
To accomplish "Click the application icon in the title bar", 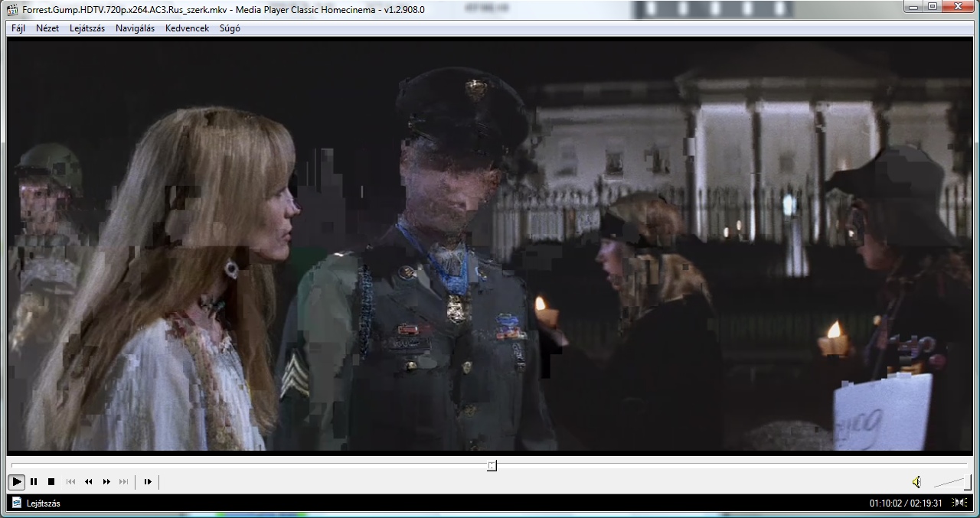I will pyautogui.click(x=12, y=9).
